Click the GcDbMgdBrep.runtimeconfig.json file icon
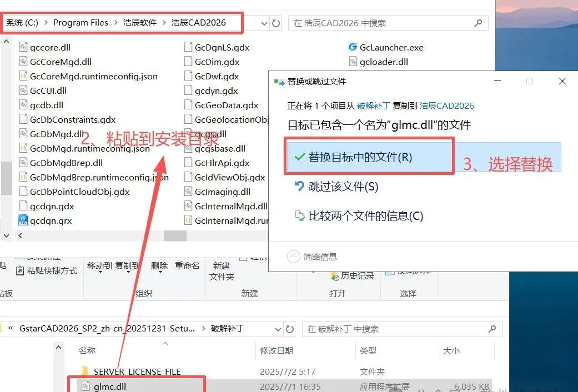The height and width of the screenshot is (392, 578). [23, 177]
